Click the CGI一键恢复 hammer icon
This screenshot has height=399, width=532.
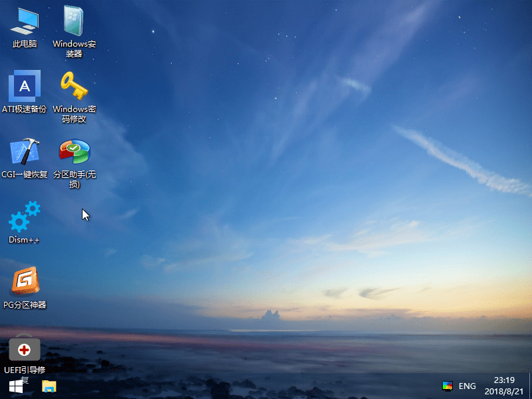pos(25,152)
